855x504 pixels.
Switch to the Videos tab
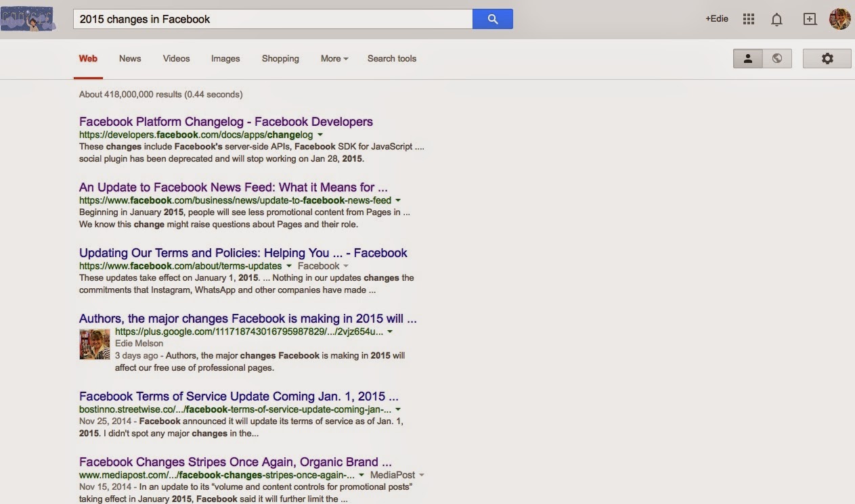click(x=176, y=59)
